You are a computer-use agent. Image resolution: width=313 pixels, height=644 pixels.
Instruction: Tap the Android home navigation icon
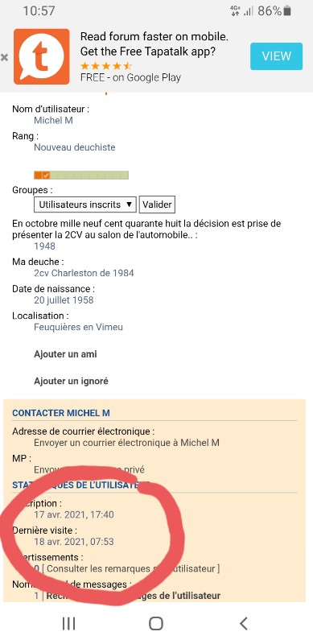click(156, 623)
